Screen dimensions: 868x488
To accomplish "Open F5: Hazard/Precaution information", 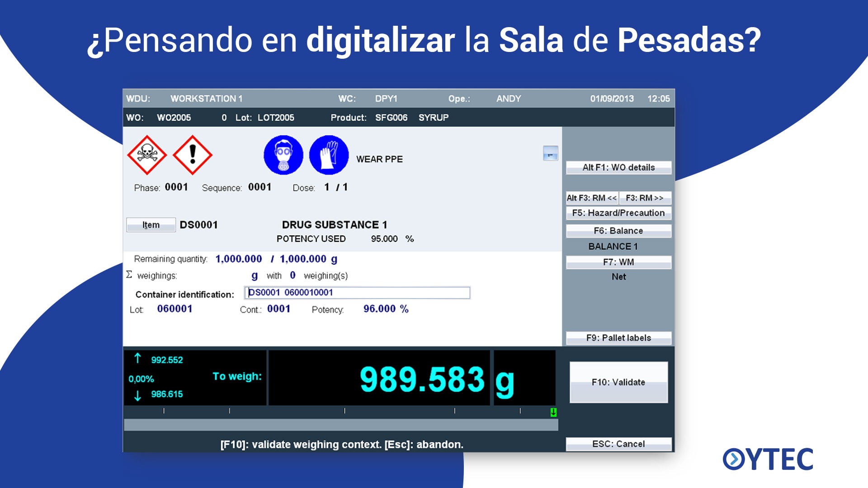I will 618,213.
